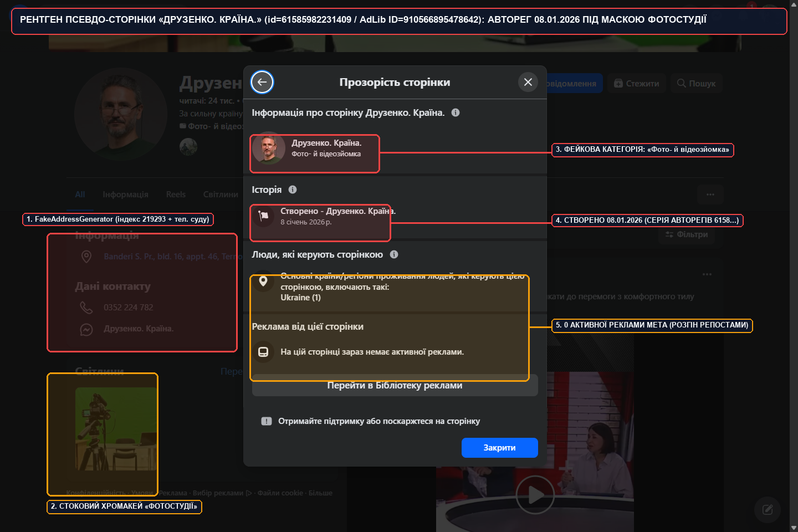Open Перейти в Бібліотеку реклами button

(x=395, y=385)
